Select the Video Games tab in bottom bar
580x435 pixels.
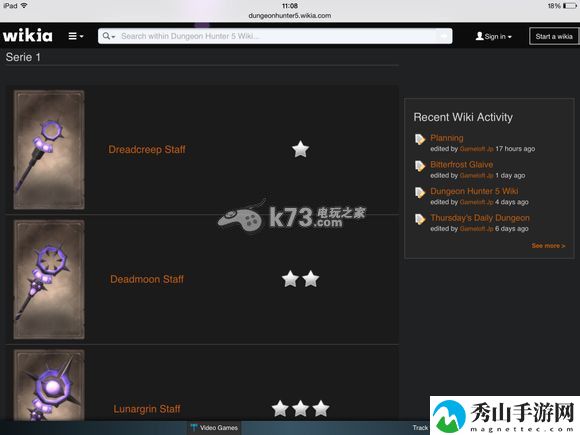coord(214,428)
